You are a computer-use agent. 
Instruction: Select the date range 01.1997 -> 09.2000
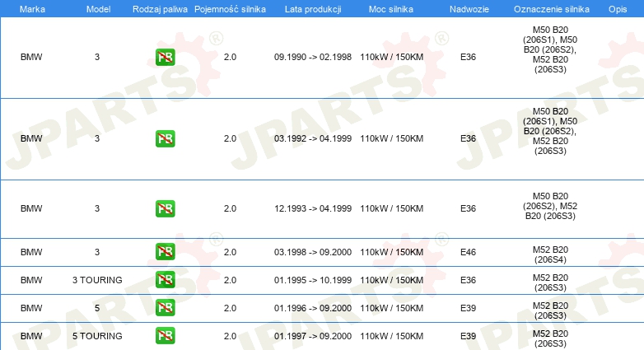313,336
